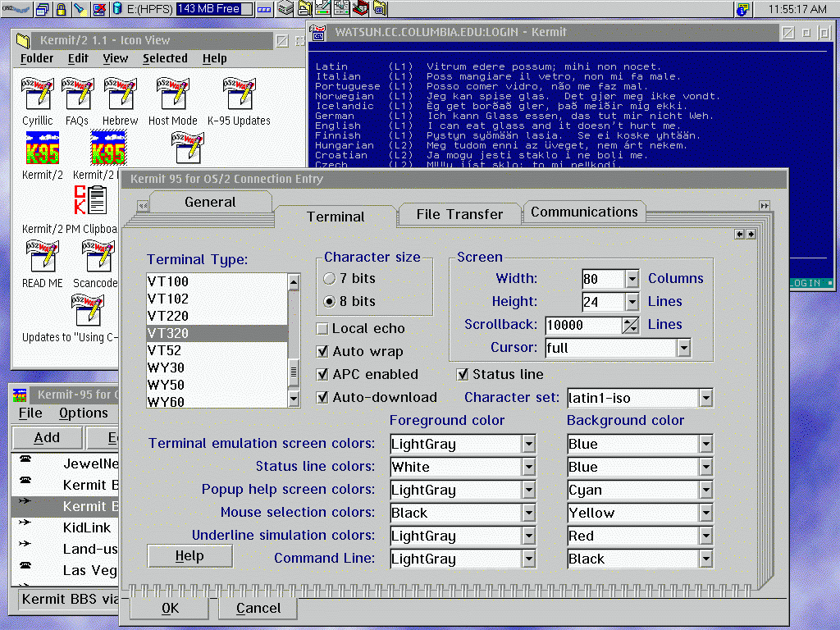Viewport: 840px width, 630px height.
Task: Open the Selected menu in Kermit/2 folder
Action: pos(165,58)
